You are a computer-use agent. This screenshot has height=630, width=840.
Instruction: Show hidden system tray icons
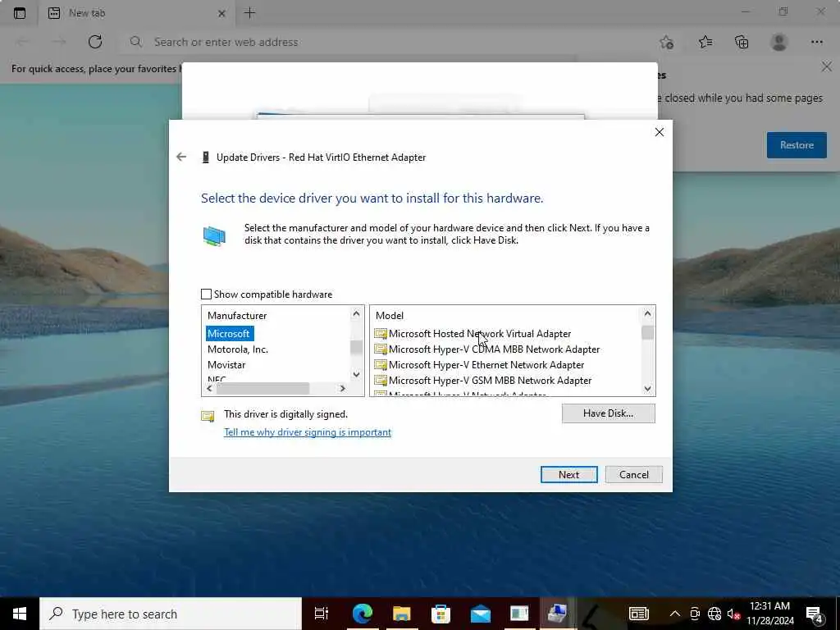tap(675, 614)
